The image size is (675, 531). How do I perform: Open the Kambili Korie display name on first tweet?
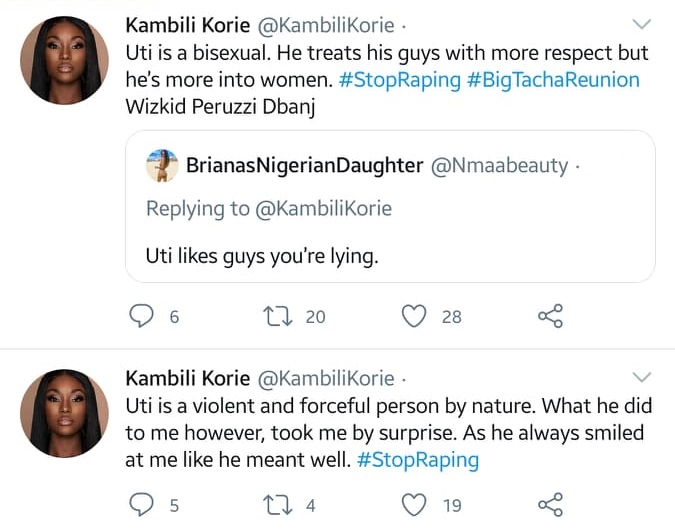coord(187,23)
